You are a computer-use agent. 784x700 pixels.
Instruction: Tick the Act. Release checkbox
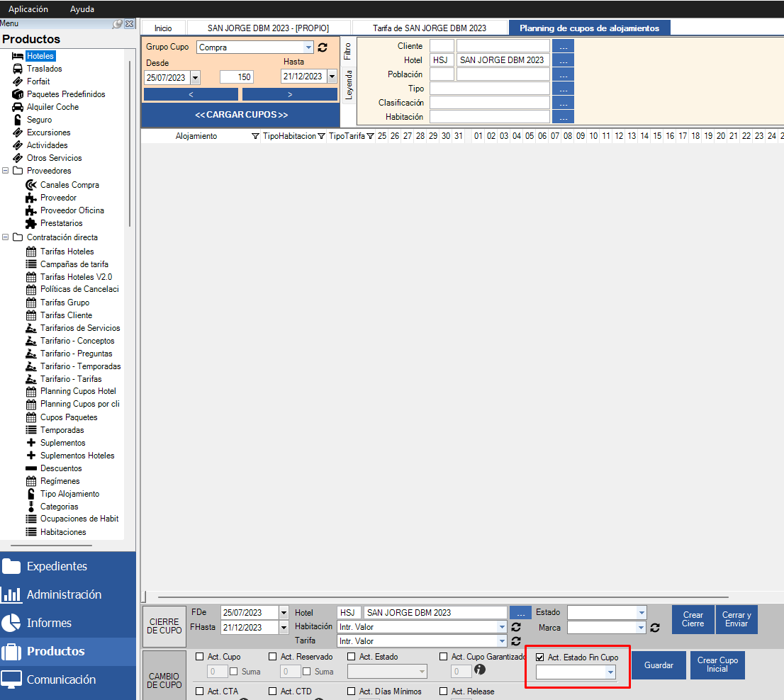pyautogui.click(x=444, y=691)
